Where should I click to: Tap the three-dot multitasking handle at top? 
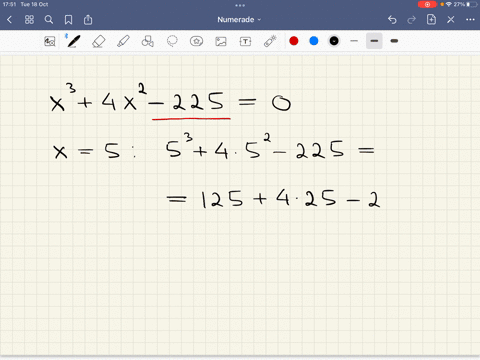click(x=240, y=5)
